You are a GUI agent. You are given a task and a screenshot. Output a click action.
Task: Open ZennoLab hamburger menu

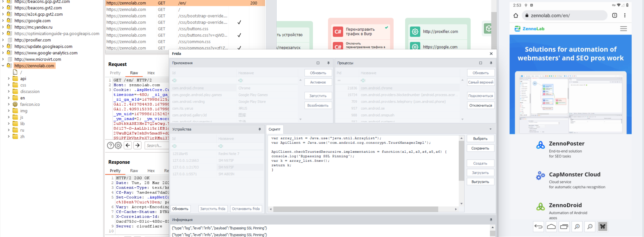pos(623,29)
